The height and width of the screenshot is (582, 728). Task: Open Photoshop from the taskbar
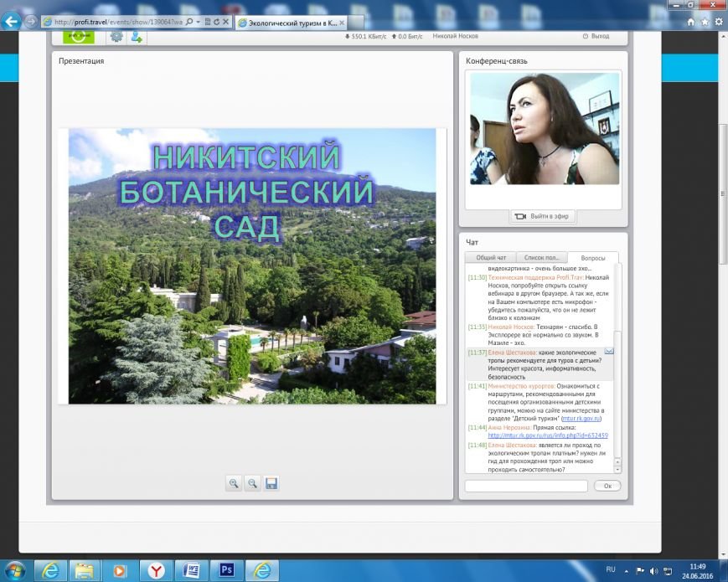point(226,570)
